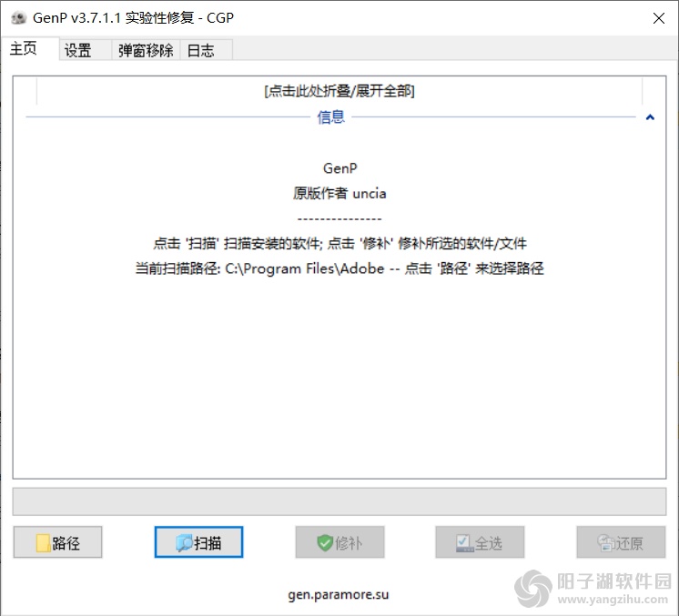Switch to the 日志 tab
The height and width of the screenshot is (616, 679).
tap(206, 50)
